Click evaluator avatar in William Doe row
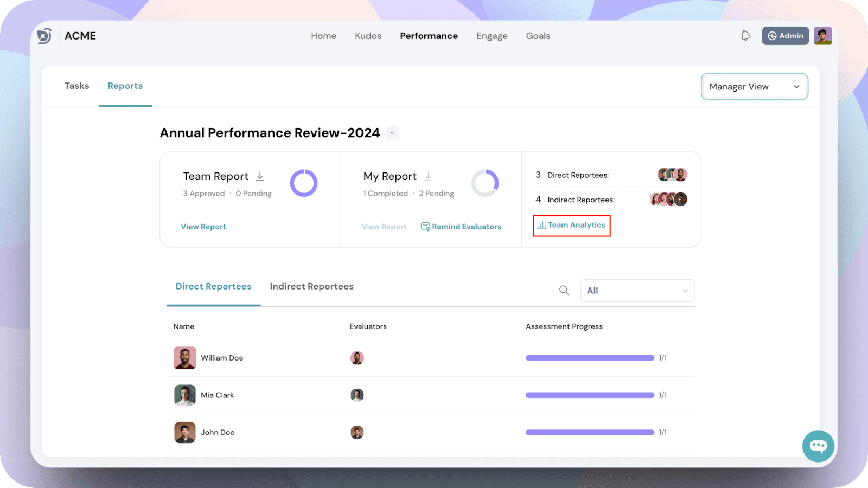868x488 pixels. click(x=357, y=358)
